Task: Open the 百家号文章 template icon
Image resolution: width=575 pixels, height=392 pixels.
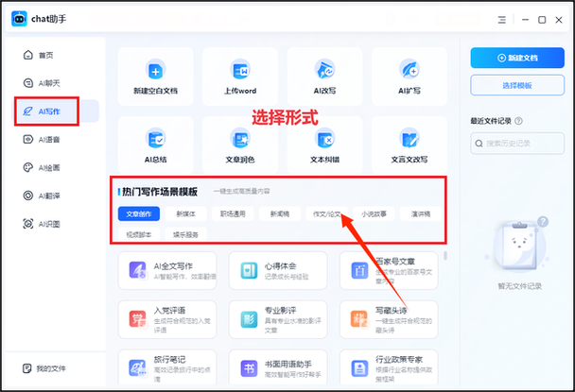Action: coord(359,270)
